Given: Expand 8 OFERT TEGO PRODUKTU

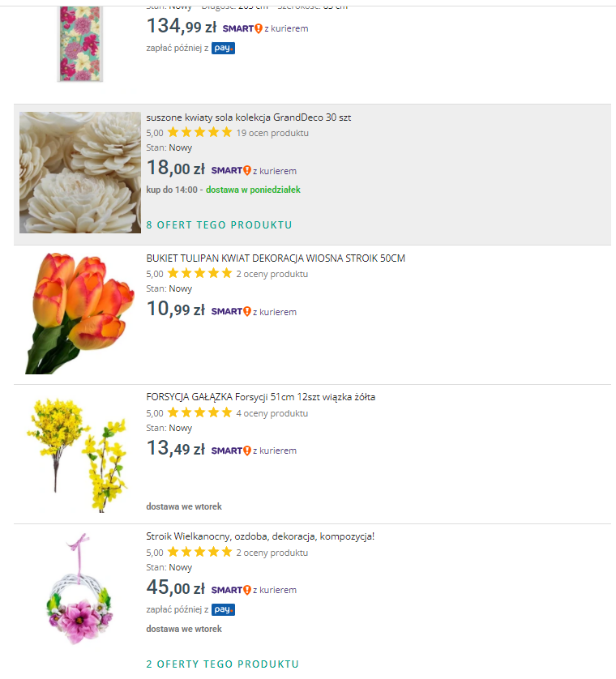Looking at the screenshot, I should click(x=219, y=225).
